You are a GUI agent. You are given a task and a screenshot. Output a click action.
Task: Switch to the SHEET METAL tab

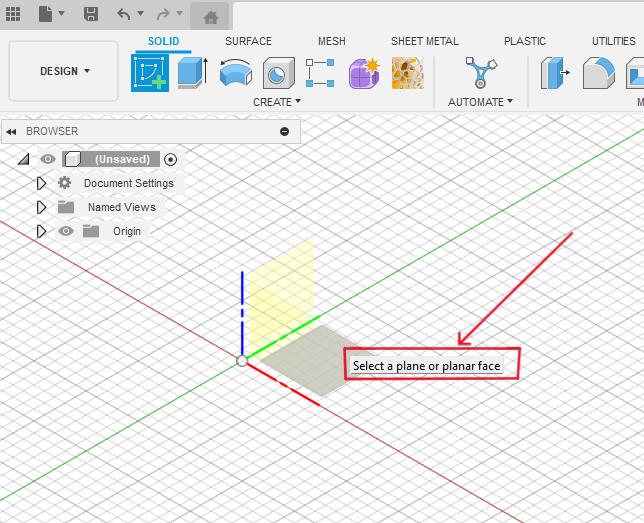[x=425, y=41]
